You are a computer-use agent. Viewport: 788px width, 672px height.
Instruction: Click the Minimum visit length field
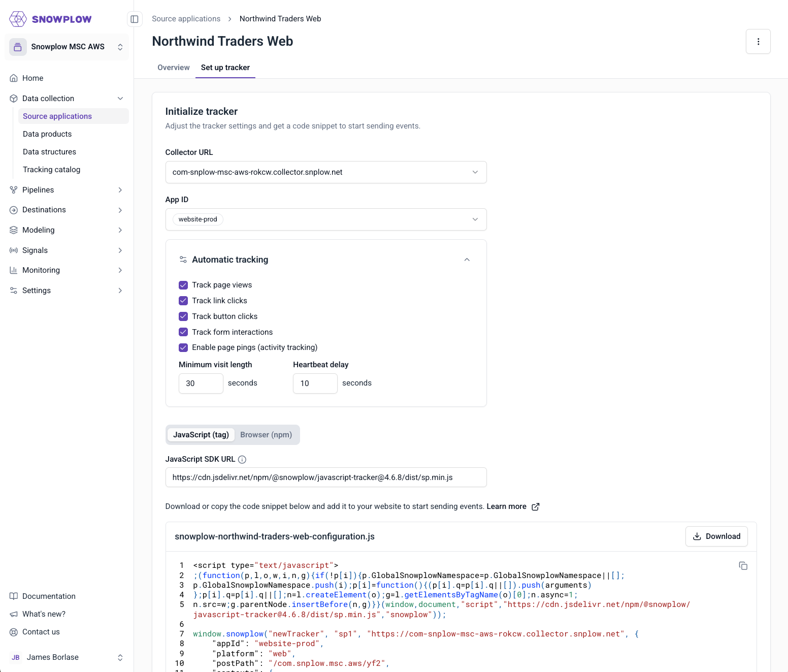click(201, 383)
